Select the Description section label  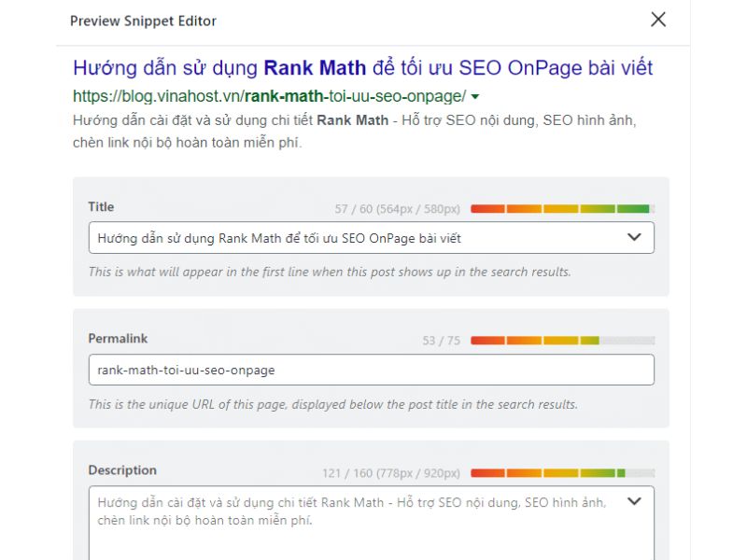(x=121, y=471)
